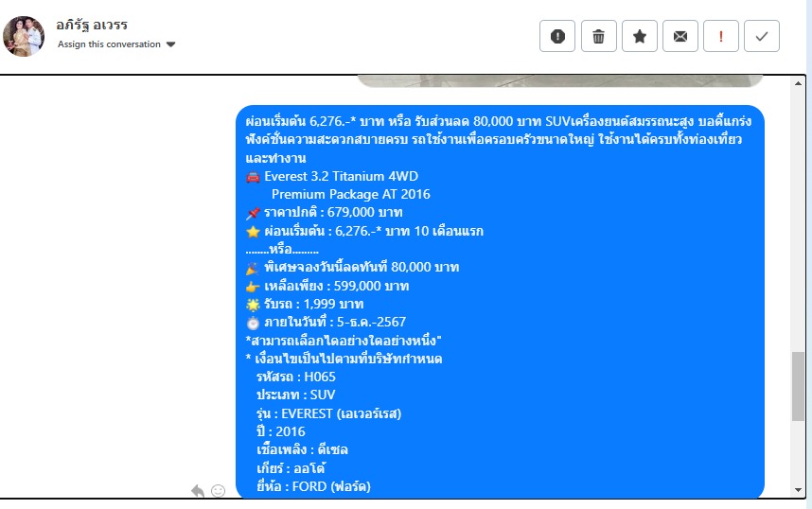Image resolution: width=812 pixels, height=509 pixels.
Task: Click text 'รหัสรถ : H065'
Action: [295, 377]
